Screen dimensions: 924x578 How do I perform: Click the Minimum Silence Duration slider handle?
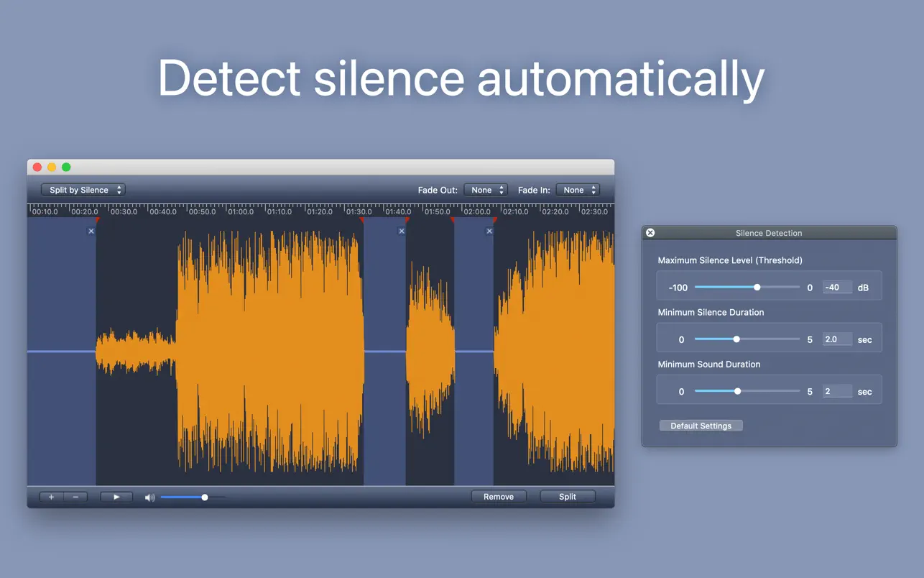coord(736,339)
